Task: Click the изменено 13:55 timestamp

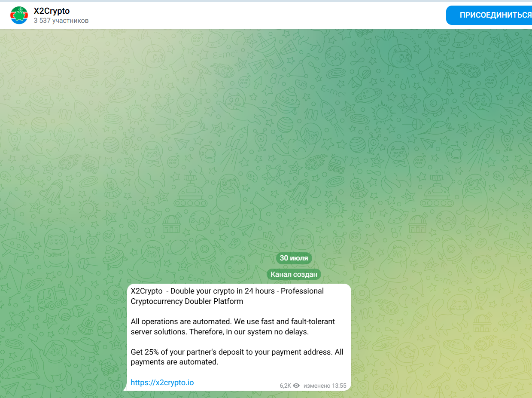Action: click(325, 386)
